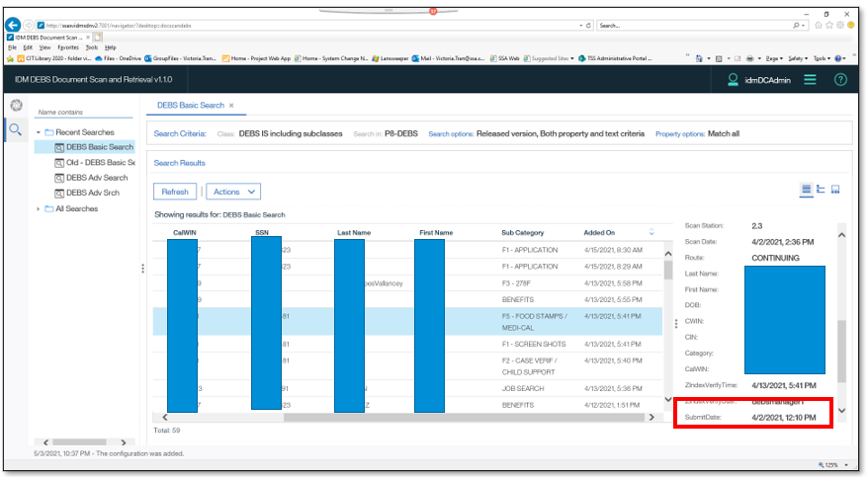Click properties pane scroll up arrow
This screenshot has height=477, width=868.
[841, 235]
